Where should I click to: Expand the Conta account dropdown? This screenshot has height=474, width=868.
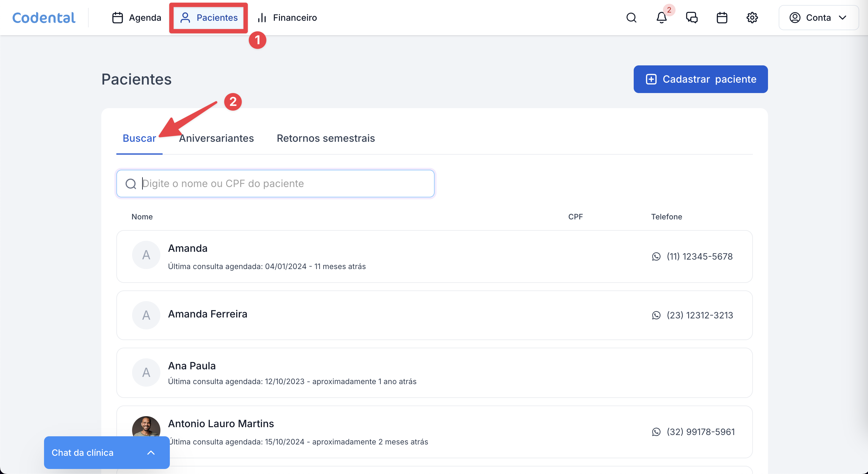point(818,18)
